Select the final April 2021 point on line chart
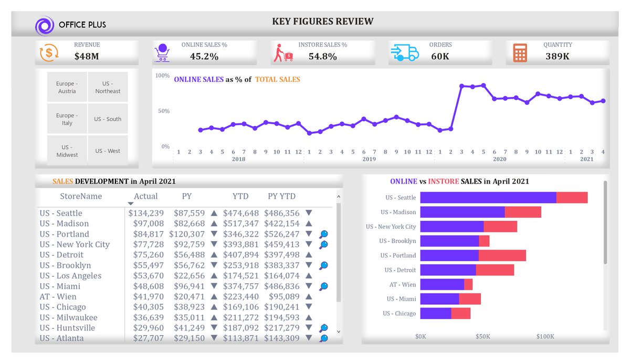630x364 pixels. (603, 101)
